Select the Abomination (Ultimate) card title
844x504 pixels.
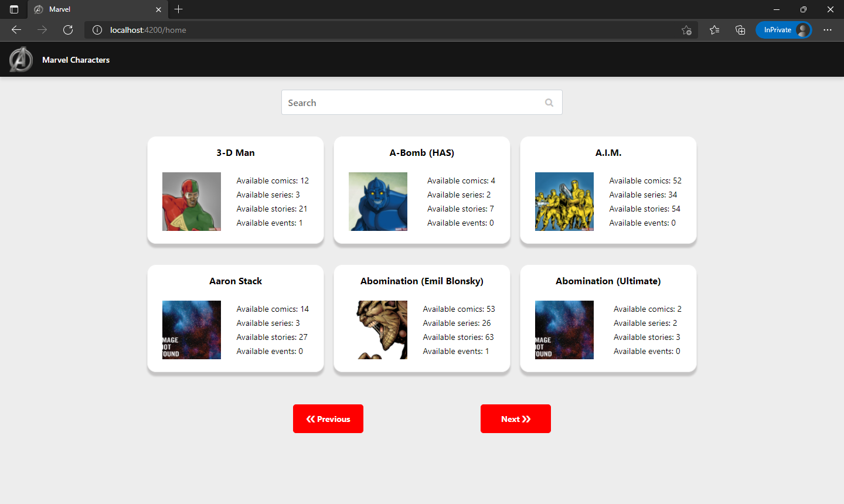(x=608, y=281)
